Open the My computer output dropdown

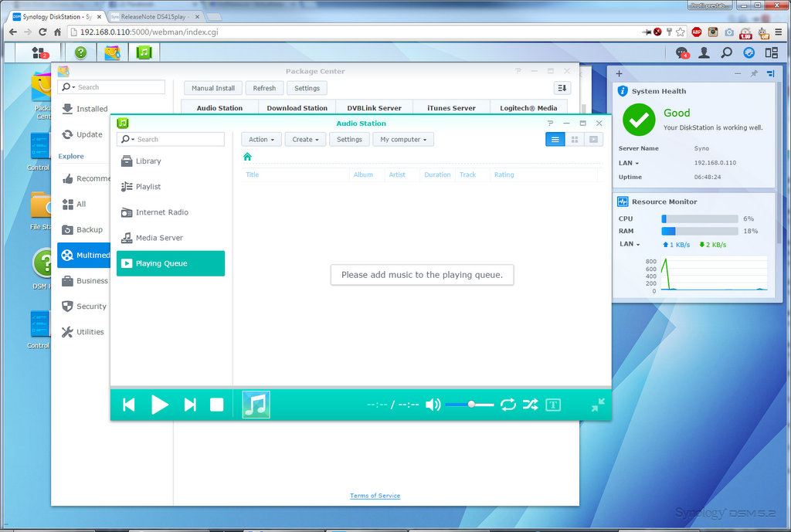(403, 140)
